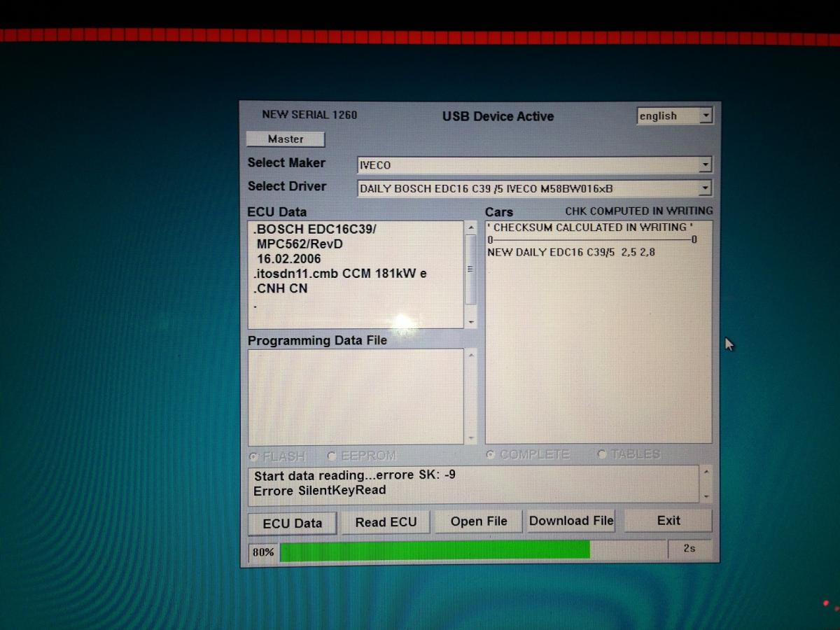Click the '.BOSCH EDC16C39/' line in ECU Data
The image size is (840, 630).
coord(315,230)
